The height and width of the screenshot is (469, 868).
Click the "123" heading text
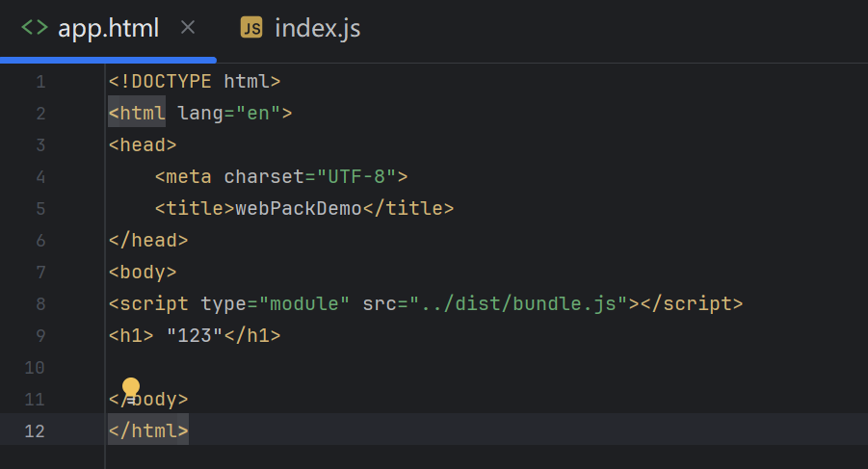pos(195,336)
